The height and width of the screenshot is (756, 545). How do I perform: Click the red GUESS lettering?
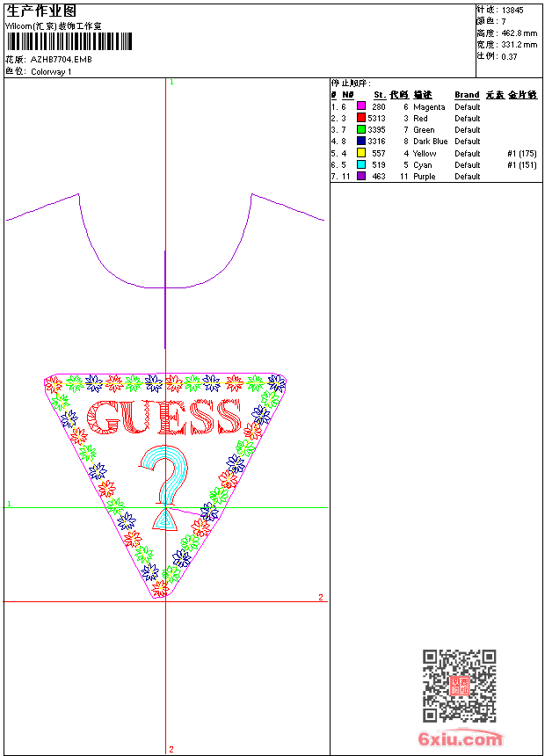point(163,417)
